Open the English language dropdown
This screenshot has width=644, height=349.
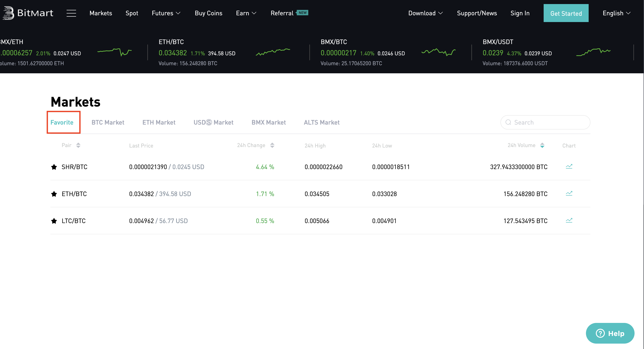(617, 13)
